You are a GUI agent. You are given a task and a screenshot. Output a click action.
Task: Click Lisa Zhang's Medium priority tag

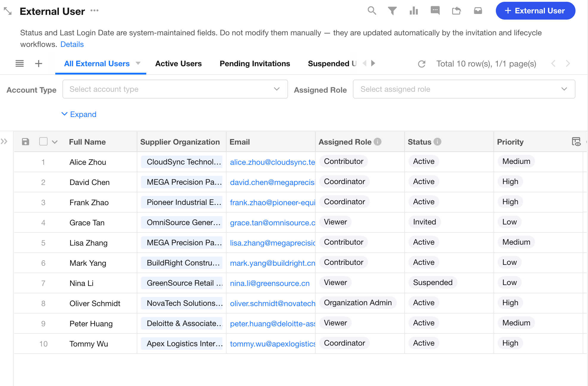(x=516, y=242)
